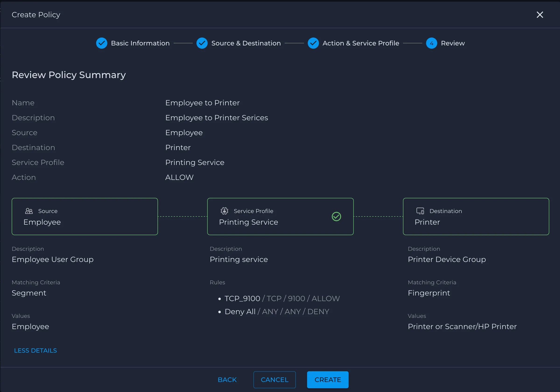This screenshot has height=392, width=560.
Task: Select the Printing Service profile card
Action: (x=280, y=216)
